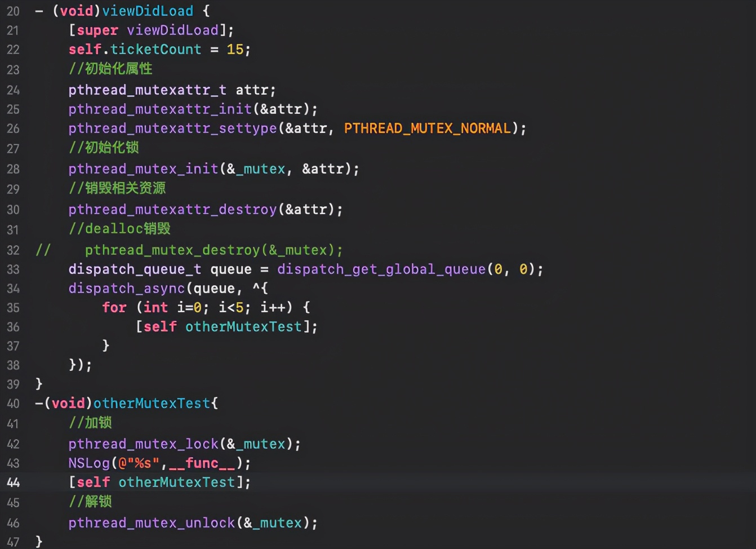Screen dimensions: 756x549
Task: Click the pthread_mutexattr_init function call
Action: pos(160,109)
